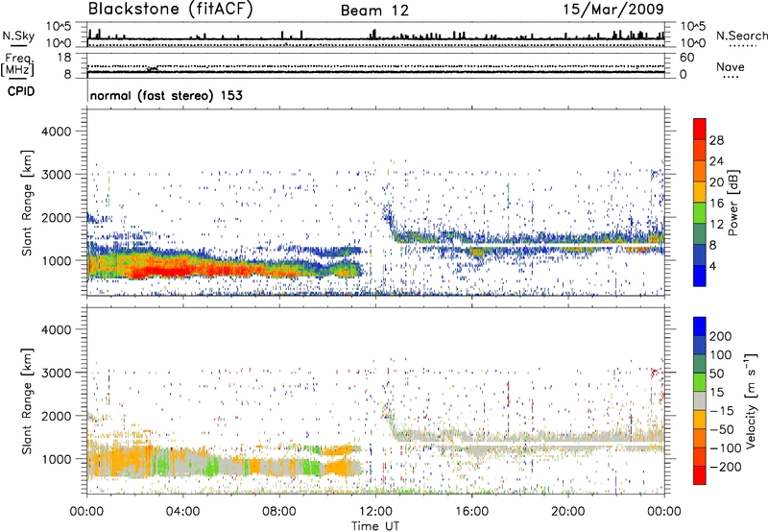This screenshot has width=768, height=532.
Task: Click the "Time UT" axis title
Action: pyautogui.click(x=375, y=526)
